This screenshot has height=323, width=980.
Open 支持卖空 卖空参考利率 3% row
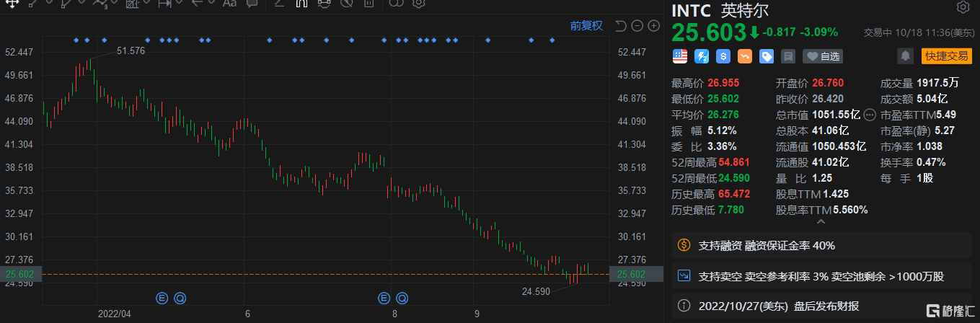pos(821,275)
